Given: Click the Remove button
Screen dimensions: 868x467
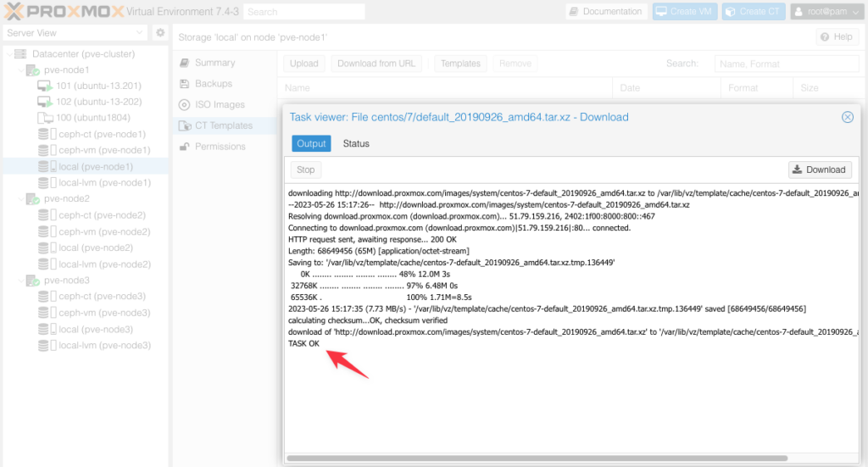Looking at the screenshot, I should 515,64.
